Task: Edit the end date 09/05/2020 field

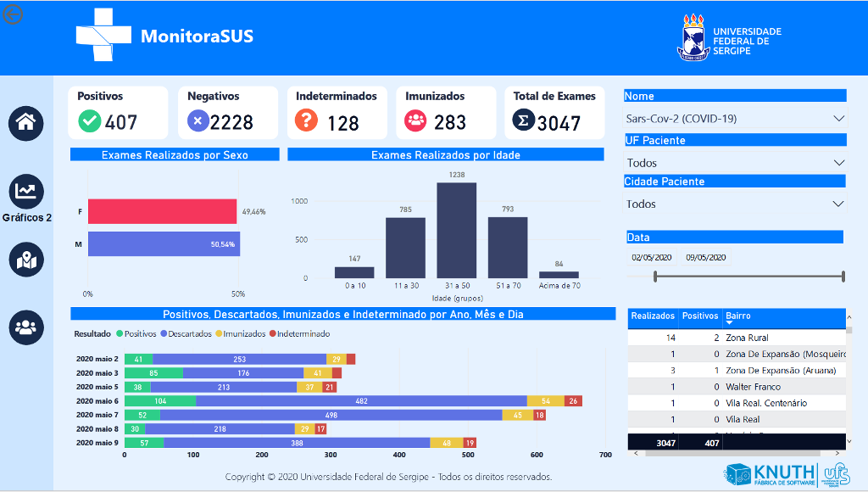Action: (x=706, y=257)
